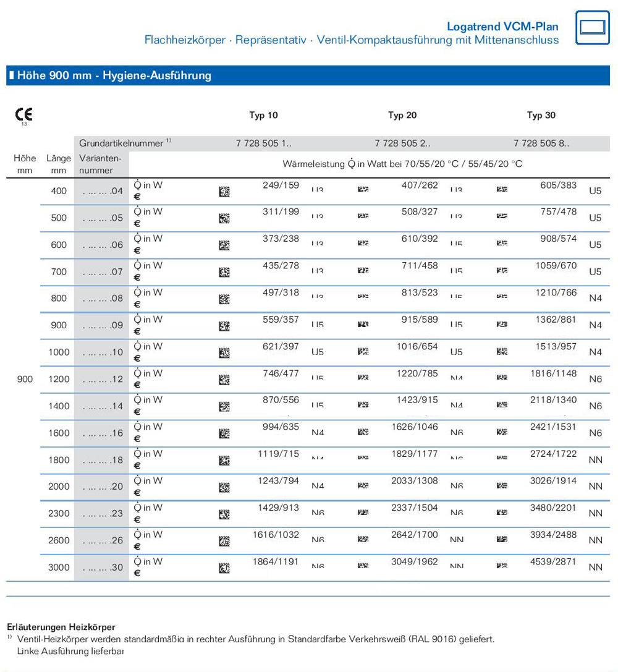The width and height of the screenshot is (618, 672).
Task: Click the Typ 20 data matrix code in the 900 row
Action: [363, 325]
